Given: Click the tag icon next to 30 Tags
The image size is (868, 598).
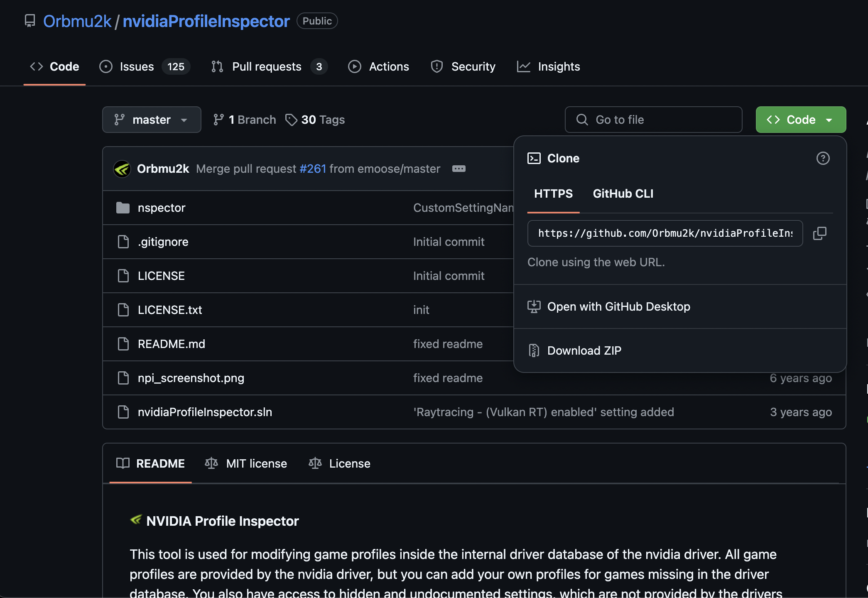Looking at the screenshot, I should 291,120.
